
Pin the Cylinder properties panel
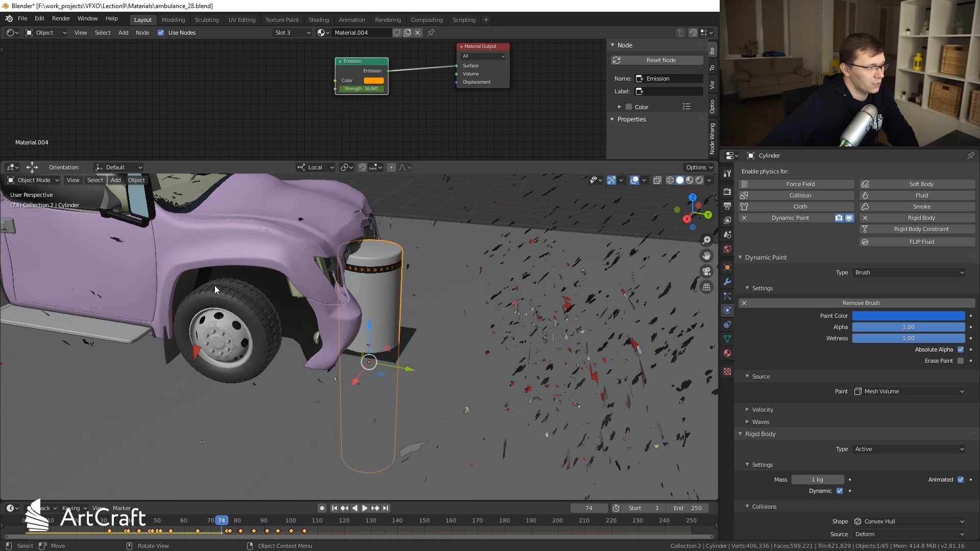[x=970, y=156]
